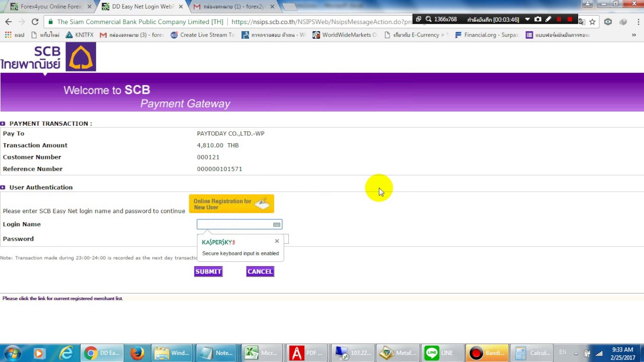Image resolution: width=644 pixels, height=362 pixels.
Task: Click the gray extension icon beside Chrome menu
Action: tap(623, 22)
